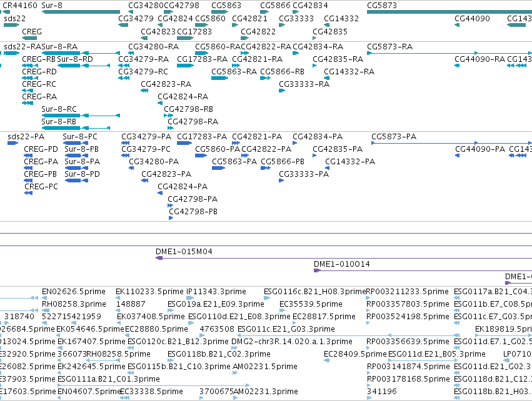532x401 pixels.
Task: Select the CG44090 gene label
Action: 472,18
